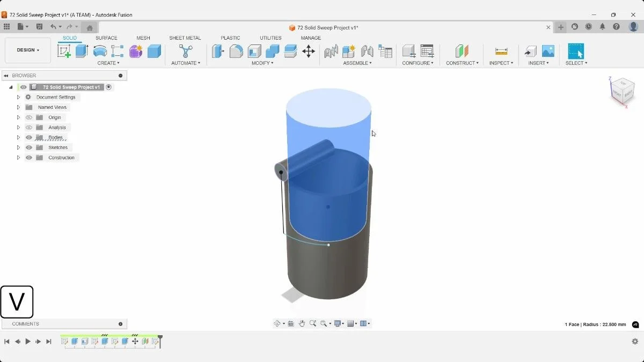Hide the Sketches folder with eye icon
Image resolution: width=644 pixels, height=362 pixels.
(29, 147)
